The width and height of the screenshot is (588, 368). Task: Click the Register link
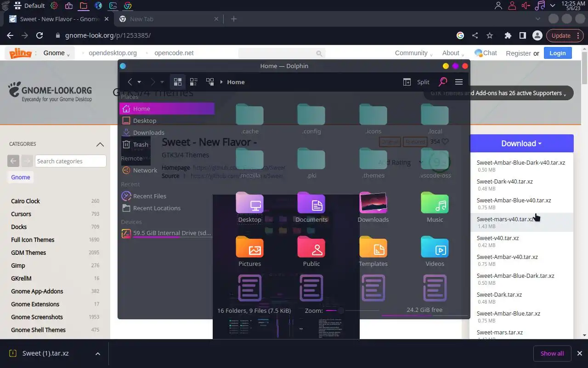(518, 53)
